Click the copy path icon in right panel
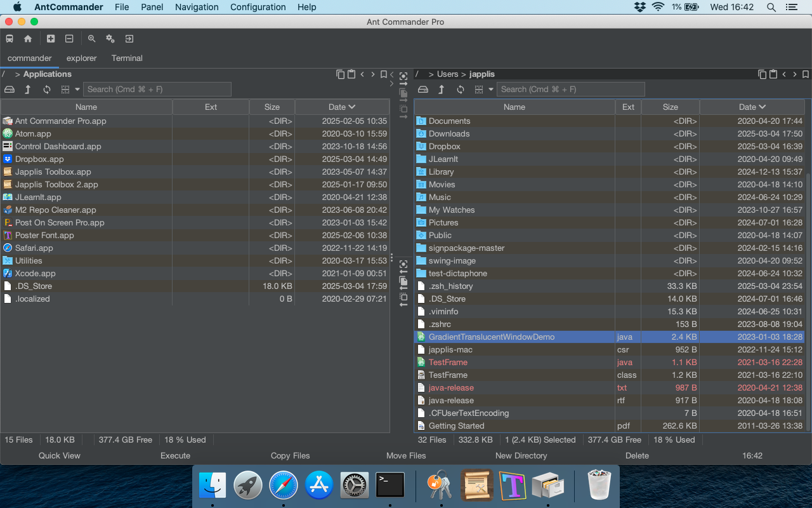The width and height of the screenshot is (812, 508). pos(763,74)
